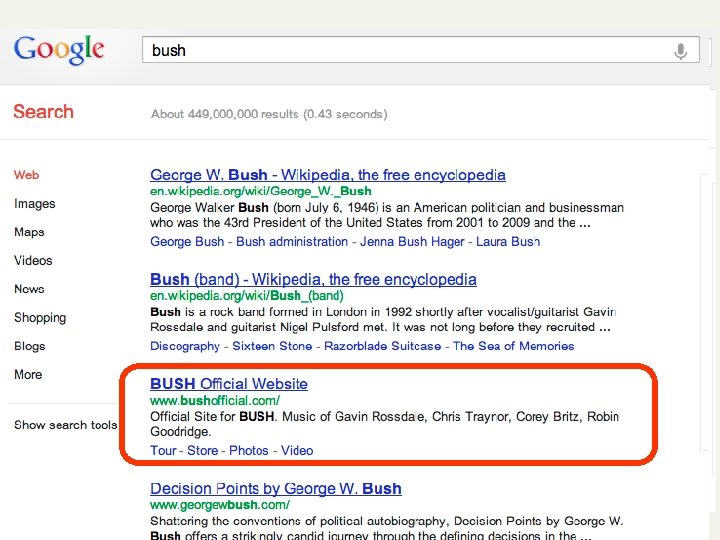This screenshot has height=540, width=720.
Task: Click the search box containing 'bush'
Action: pos(421,50)
